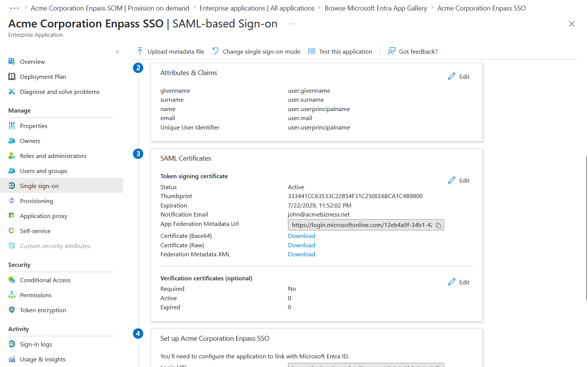Click the Deployment Plan book icon
588x367 pixels.
click(x=12, y=77)
